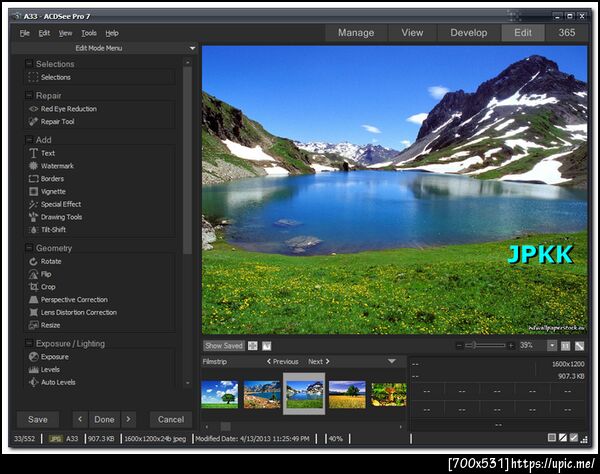Viewport: 600px width, 474px height.
Task: Switch to View mode tab
Action: click(x=412, y=33)
